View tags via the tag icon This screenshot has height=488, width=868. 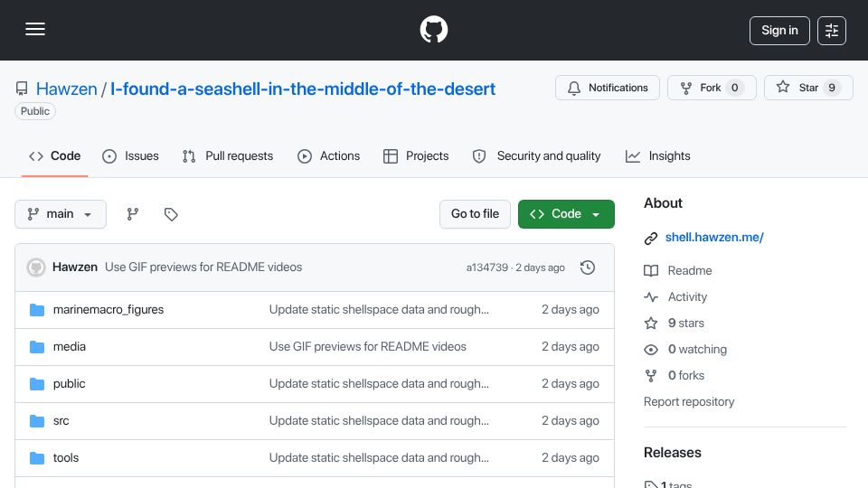pos(171,214)
